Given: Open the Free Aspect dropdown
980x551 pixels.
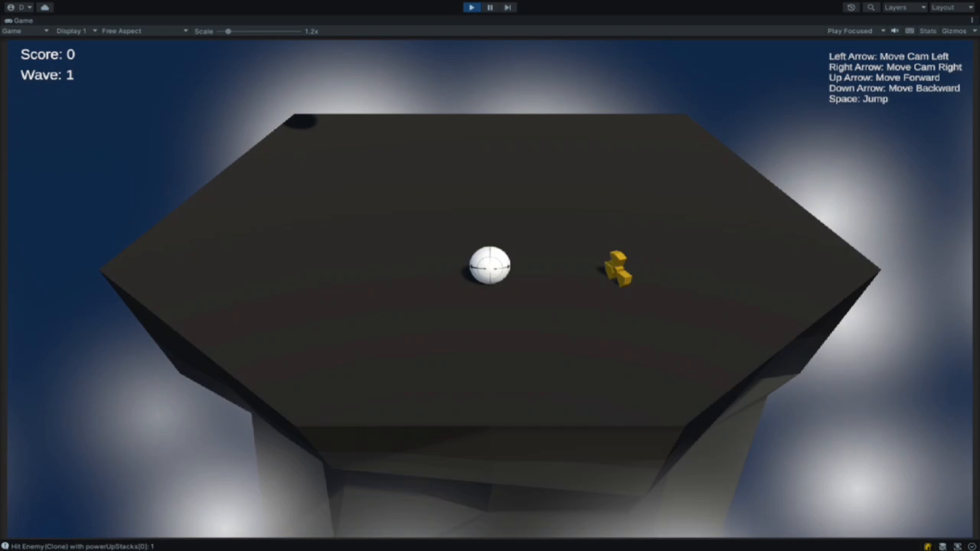Looking at the screenshot, I should point(144,31).
